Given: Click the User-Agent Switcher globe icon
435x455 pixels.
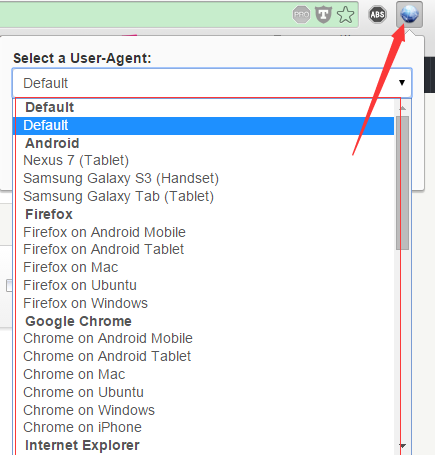Looking at the screenshot, I should 409,14.
